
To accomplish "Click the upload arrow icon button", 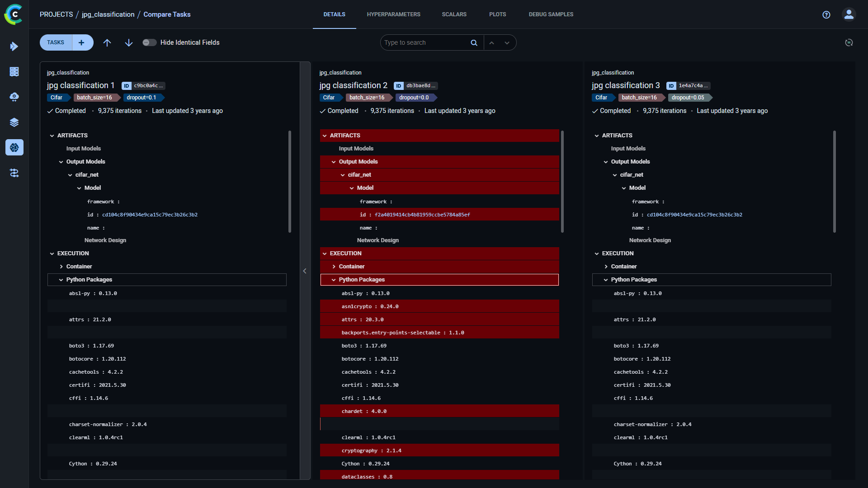I will 107,42.
